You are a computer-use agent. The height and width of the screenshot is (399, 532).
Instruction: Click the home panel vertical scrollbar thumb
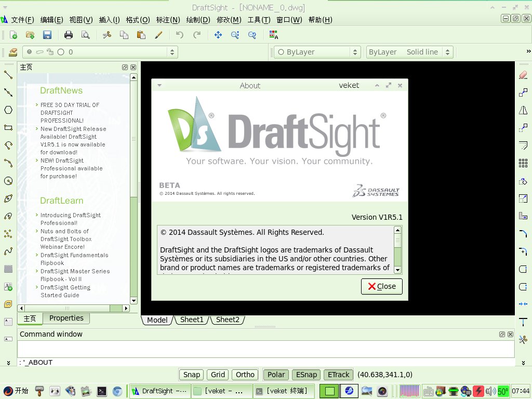[x=134, y=139]
